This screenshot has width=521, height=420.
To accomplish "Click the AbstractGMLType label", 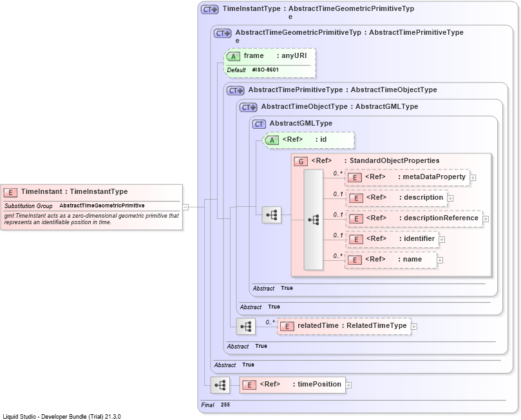I will coord(301,123).
